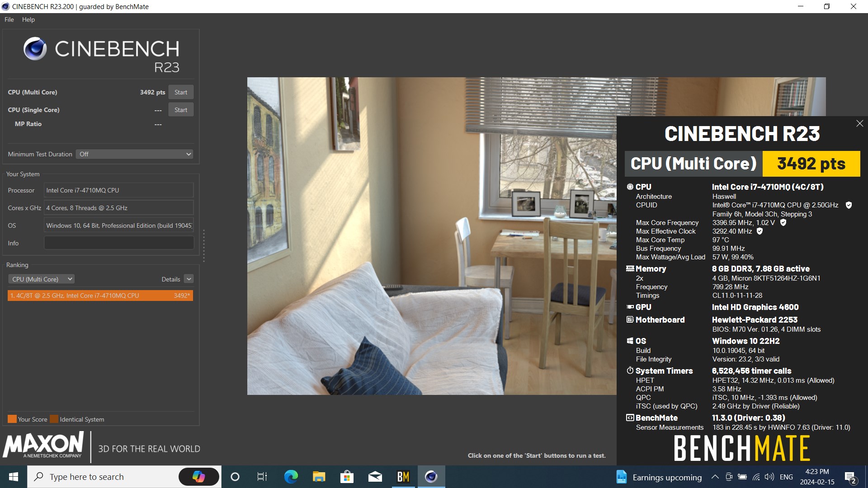Click the battery tray icon
The image size is (868, 488).
(742, 477)
